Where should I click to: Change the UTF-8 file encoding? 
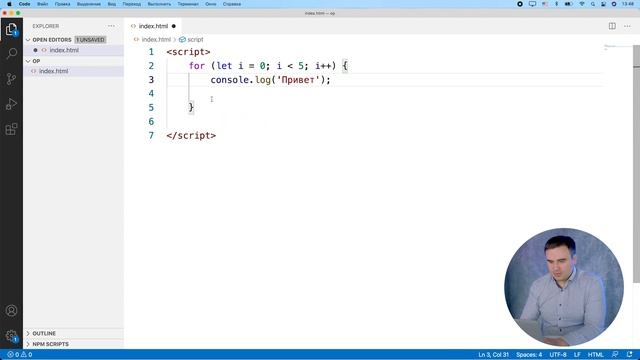tap(558, 355)
